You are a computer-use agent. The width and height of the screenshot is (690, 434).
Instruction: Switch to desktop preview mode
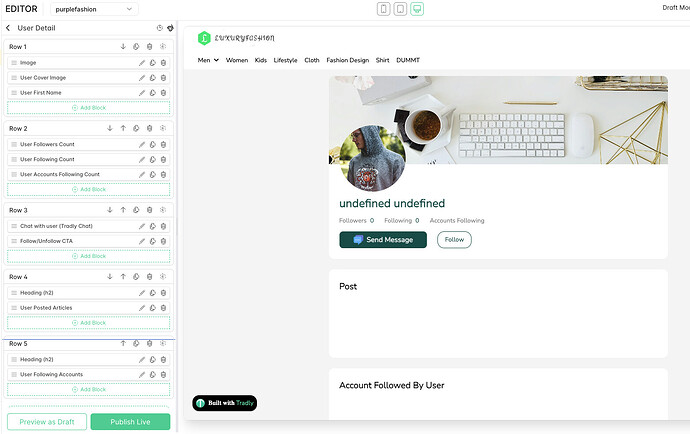417,9
